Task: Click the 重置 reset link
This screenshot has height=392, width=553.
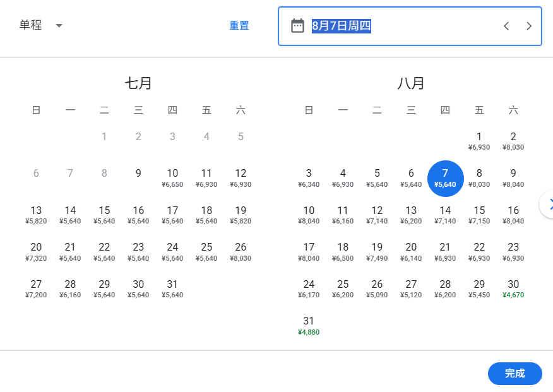Action: point(239,26)
